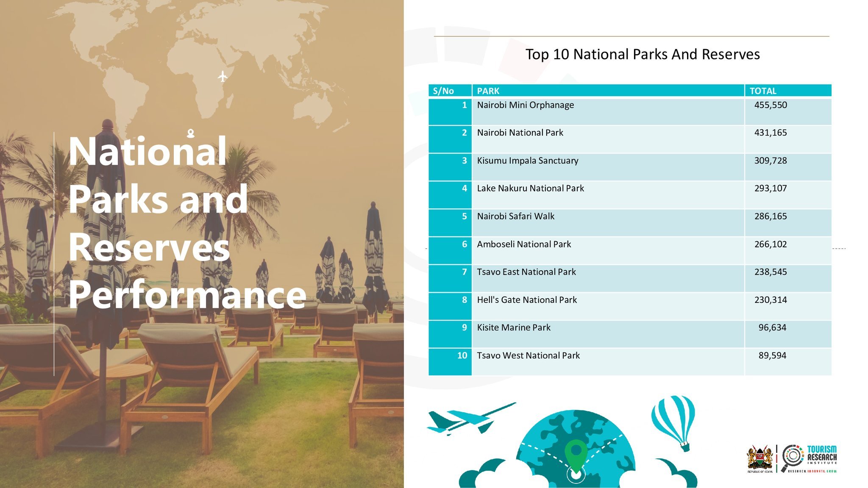Select the Lake Nakuru National Park cell
This screenshot has width=868, height=488.
530,188
